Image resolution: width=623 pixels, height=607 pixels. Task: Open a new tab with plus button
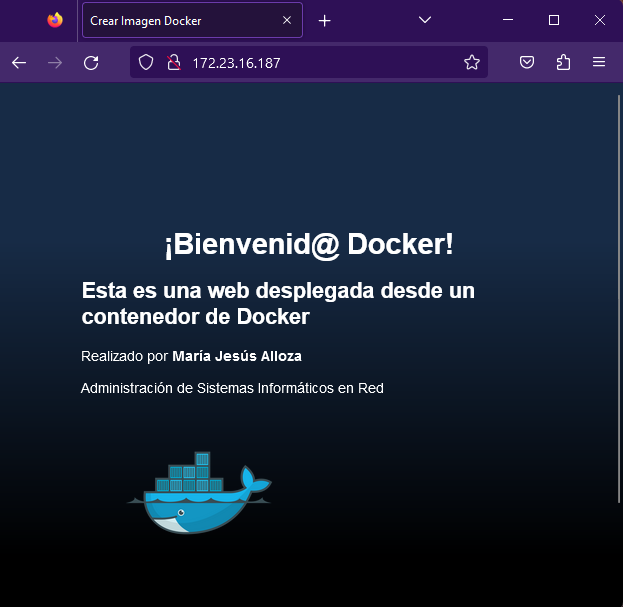[324, 20]
